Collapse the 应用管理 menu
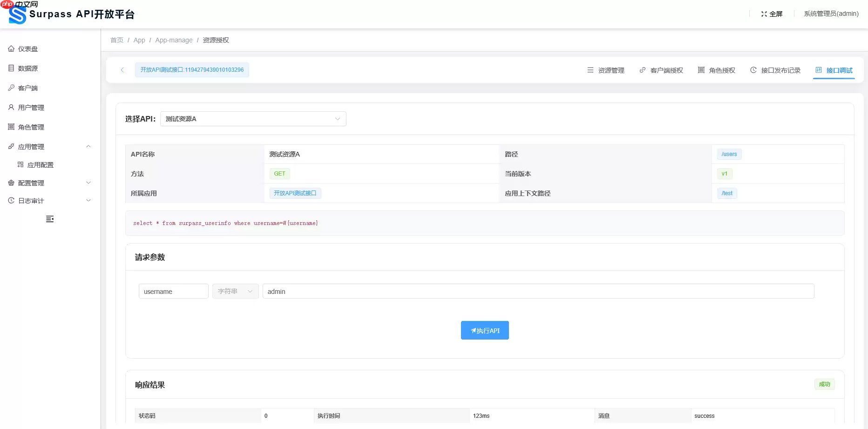This screenshot has width=868, height=429. [32, 146]
